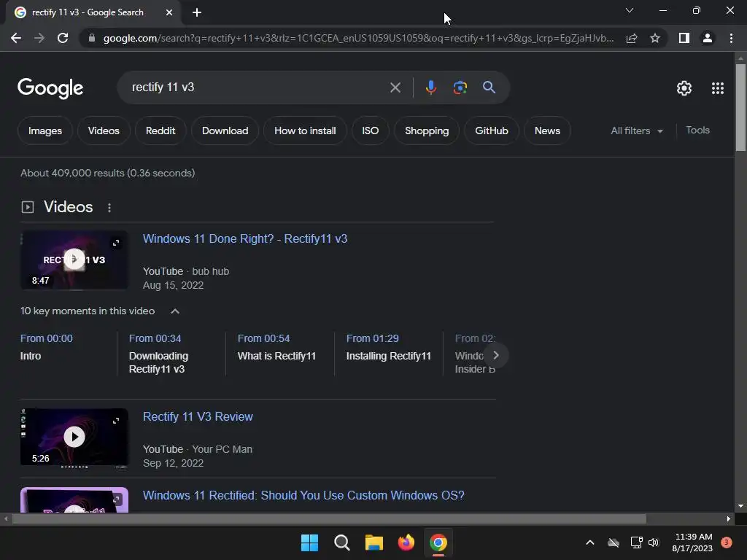Reload the Google search page
The width and height of the screenshot is (747, 560).
point(63,38)
